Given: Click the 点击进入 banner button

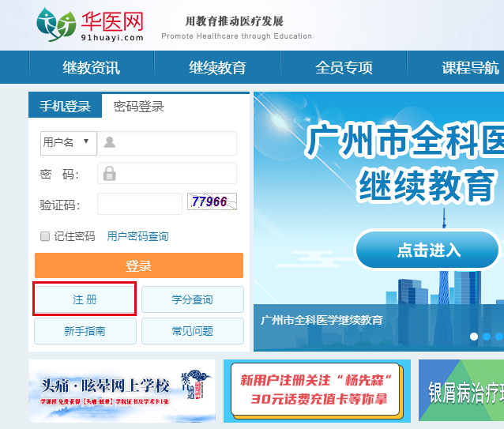Looking at the screenshot, I should (427, 250).
